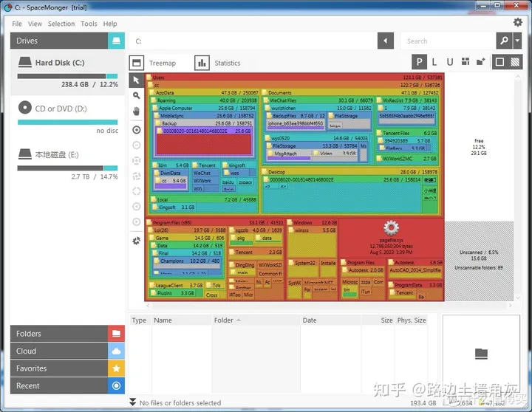Click the search magnifier button
This screenshot has height=412, width=532.
click(x=504, y=41)
